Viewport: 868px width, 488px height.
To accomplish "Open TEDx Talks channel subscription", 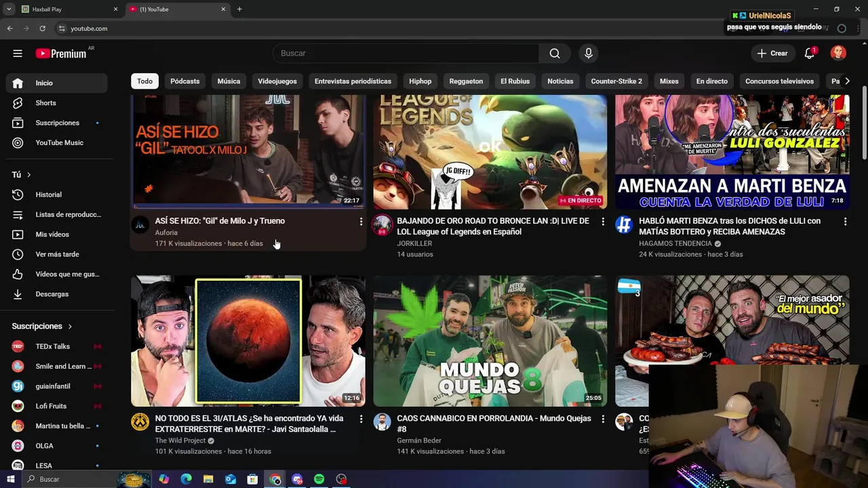I will pos(57,346).
